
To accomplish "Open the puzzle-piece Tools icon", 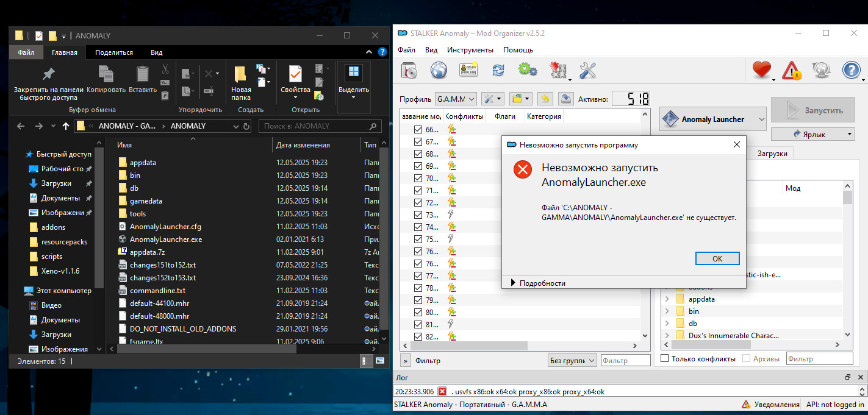I will [558, 71].
